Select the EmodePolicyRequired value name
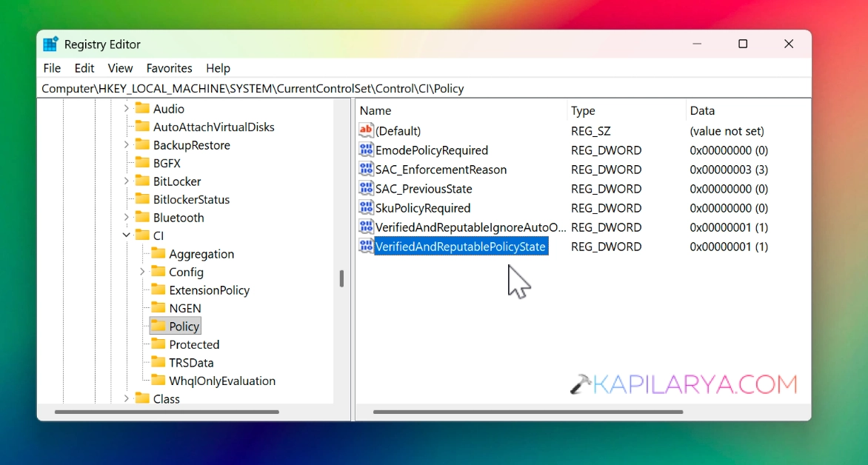 pyautogui.click(x=432, y=150)
